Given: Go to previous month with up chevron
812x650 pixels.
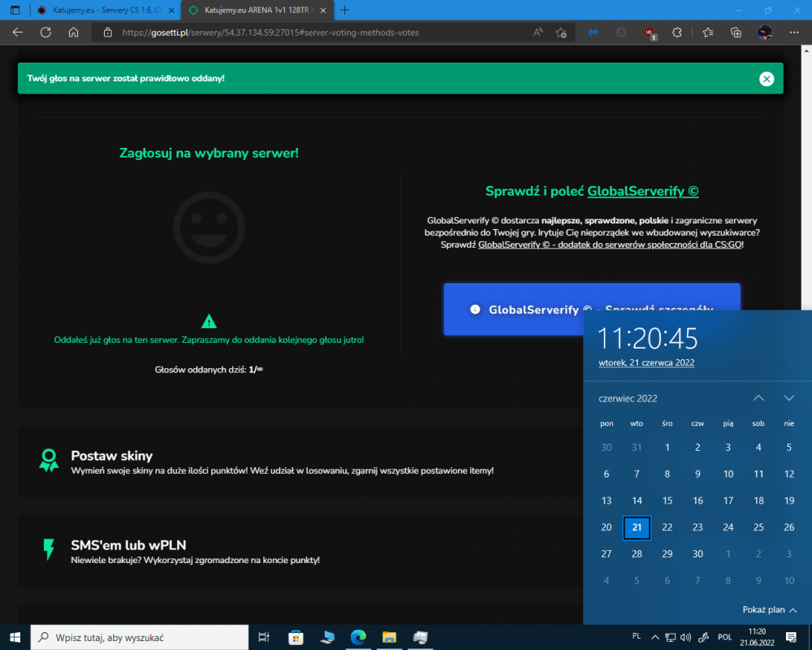Looking at the screenshot, I should coord(758,398).
